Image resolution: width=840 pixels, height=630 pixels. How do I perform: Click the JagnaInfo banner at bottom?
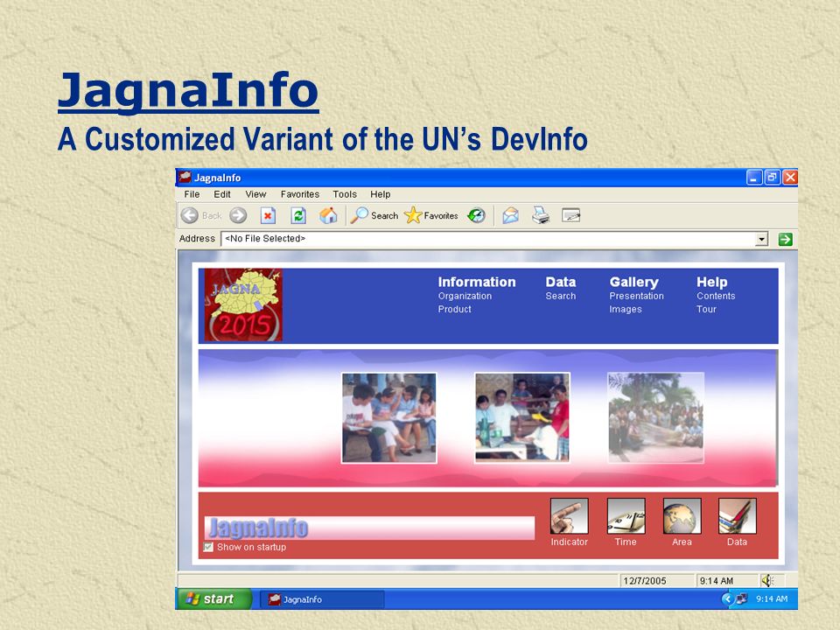(x=369, y=528)
